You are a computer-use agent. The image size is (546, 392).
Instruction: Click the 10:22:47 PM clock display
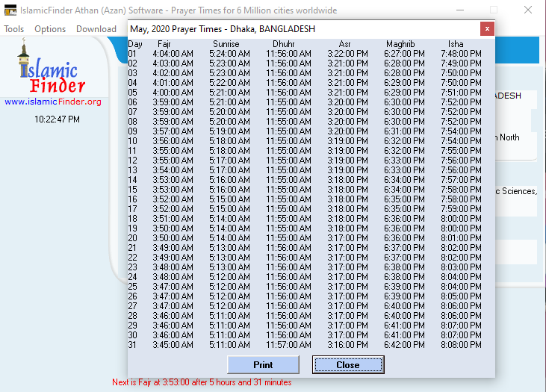click(x=57, y=119)
